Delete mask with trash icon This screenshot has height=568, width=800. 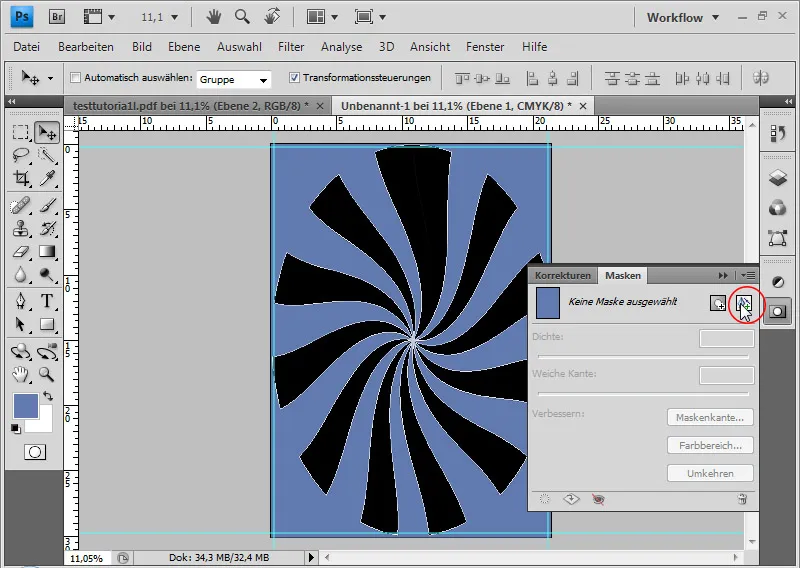(x=742, y=499)
